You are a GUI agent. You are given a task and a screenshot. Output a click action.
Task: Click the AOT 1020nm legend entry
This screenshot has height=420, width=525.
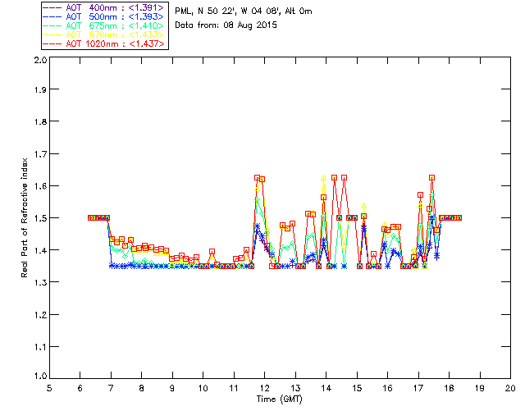coord(103,43)
